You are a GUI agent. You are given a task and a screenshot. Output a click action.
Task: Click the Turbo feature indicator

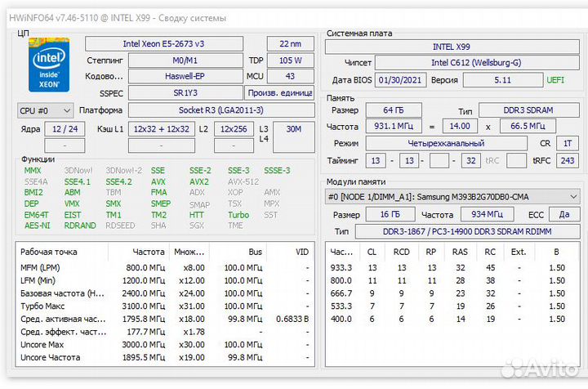tap(239, 214)
